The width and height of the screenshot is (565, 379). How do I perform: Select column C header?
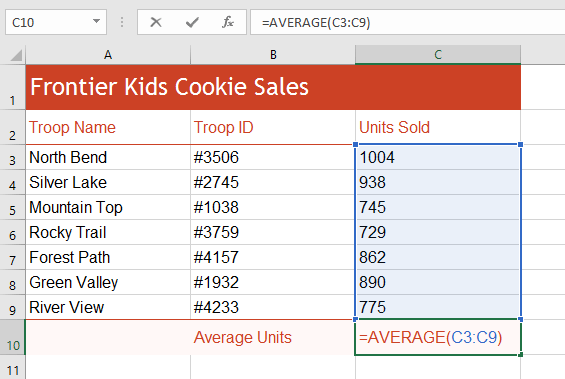click(438, 55)
